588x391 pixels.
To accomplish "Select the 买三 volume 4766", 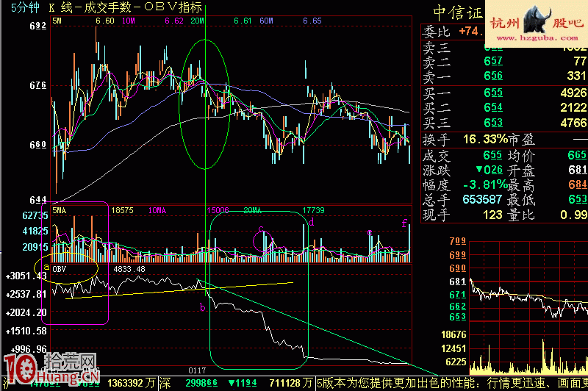I will click(573, 123).
